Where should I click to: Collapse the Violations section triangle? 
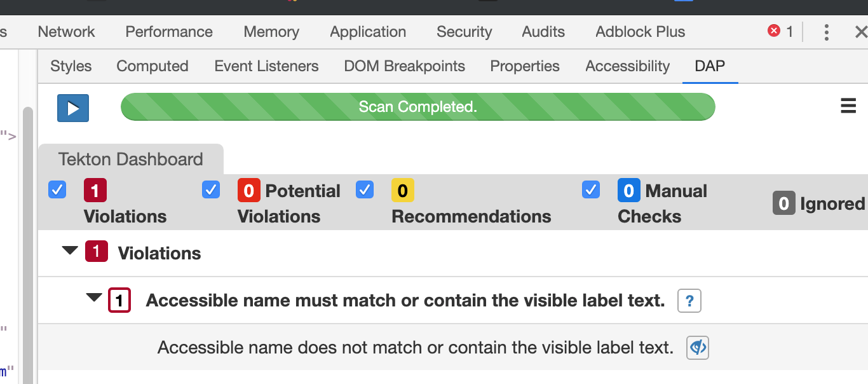(x=71, y=250)
